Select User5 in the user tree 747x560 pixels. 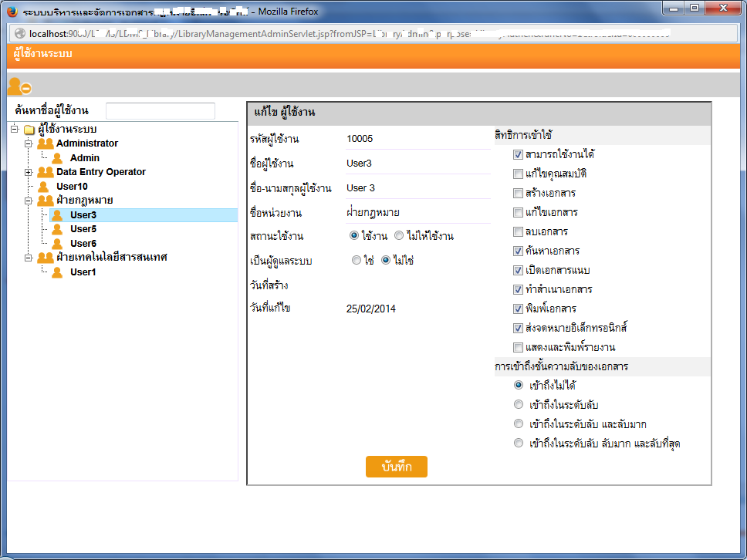pos(83,229)
